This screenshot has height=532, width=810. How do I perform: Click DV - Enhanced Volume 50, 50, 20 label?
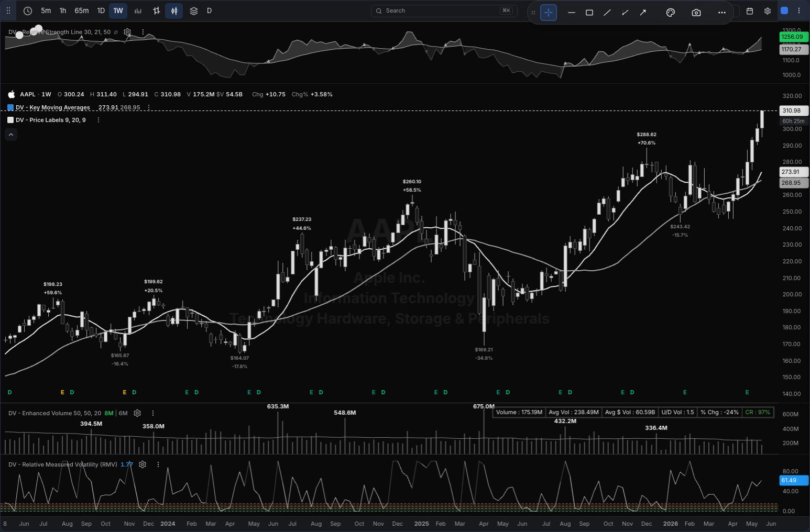(55, 413)
